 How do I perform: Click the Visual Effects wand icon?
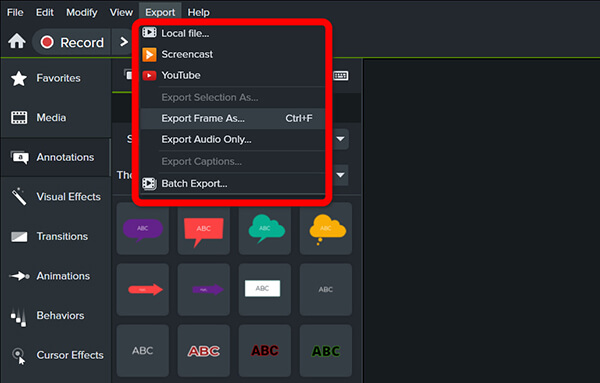point(19,196)
